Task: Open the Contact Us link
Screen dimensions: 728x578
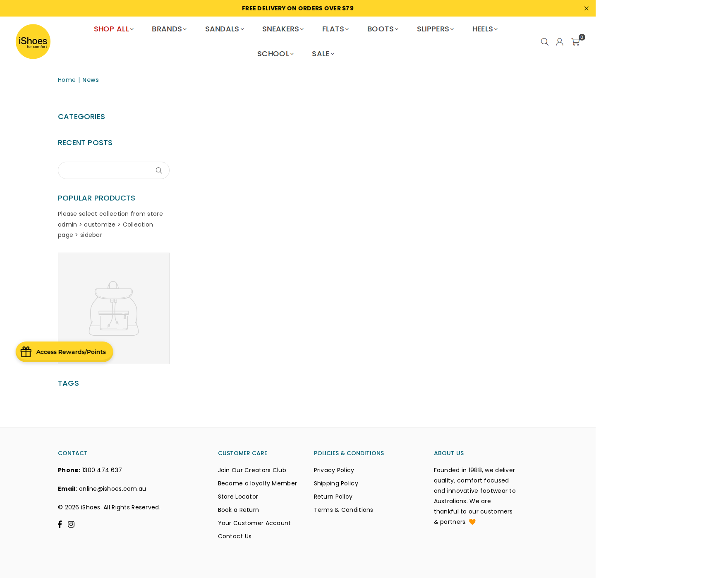Action: pos(235,536)
